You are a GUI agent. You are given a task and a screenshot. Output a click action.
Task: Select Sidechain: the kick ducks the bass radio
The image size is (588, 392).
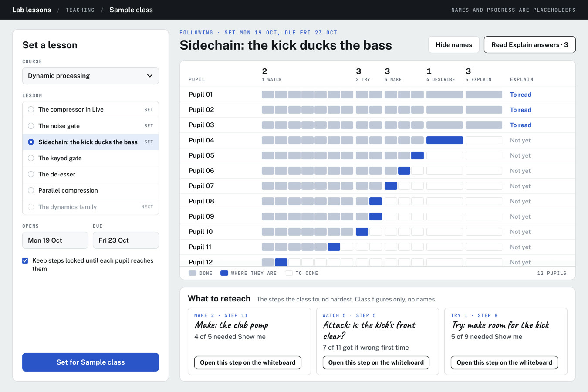tap(31, 142)
